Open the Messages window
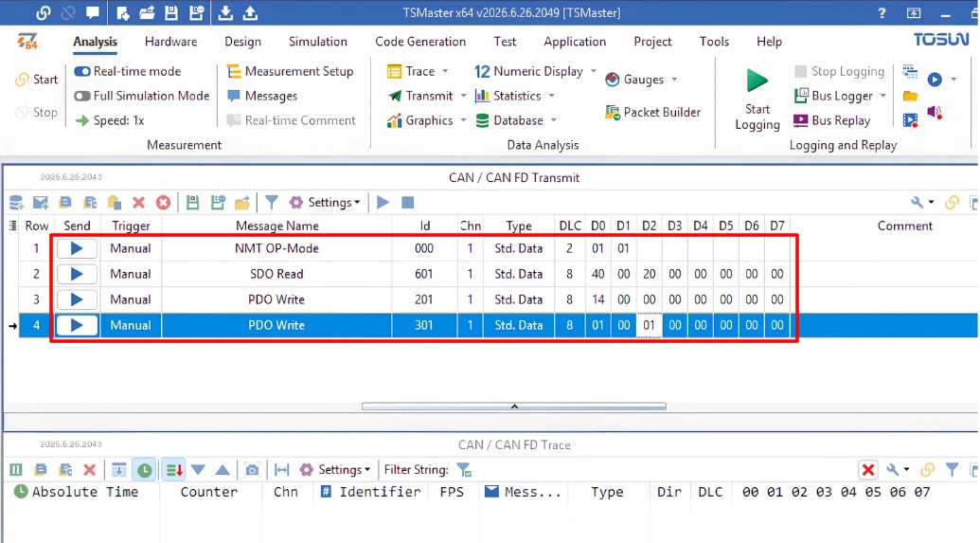 [x=262, y=97]
